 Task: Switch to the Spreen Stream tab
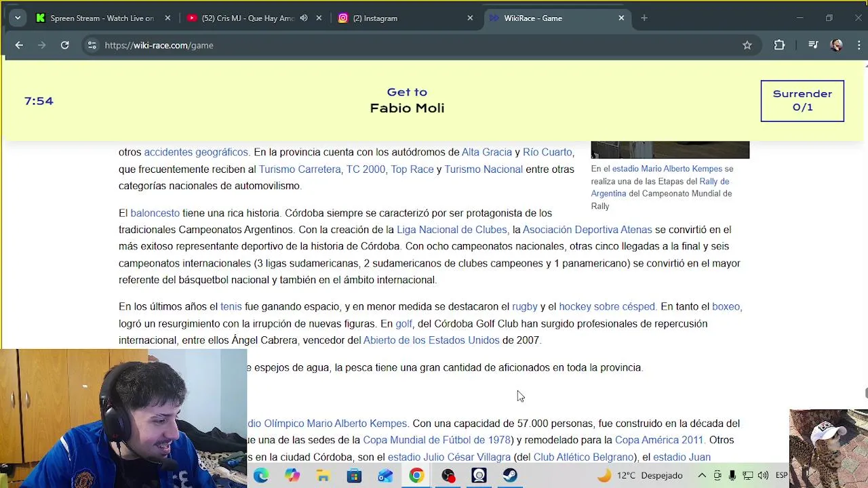click(104, 18)
